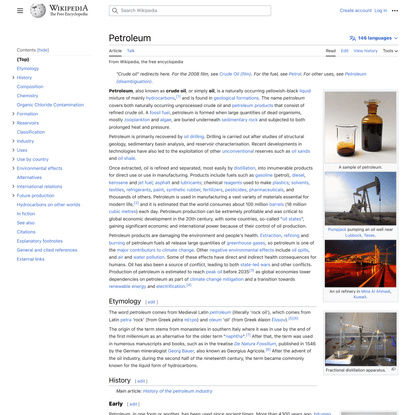Expand the Industry section in contents

tap(13, 141)
